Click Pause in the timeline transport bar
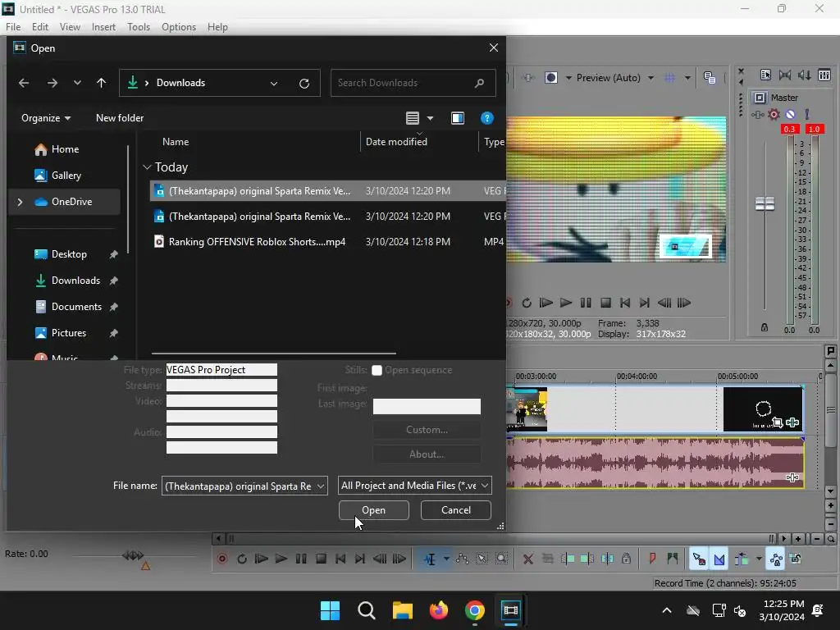This screenshot has height=630, width=840. pyautogui.click(x=301, y=559)
